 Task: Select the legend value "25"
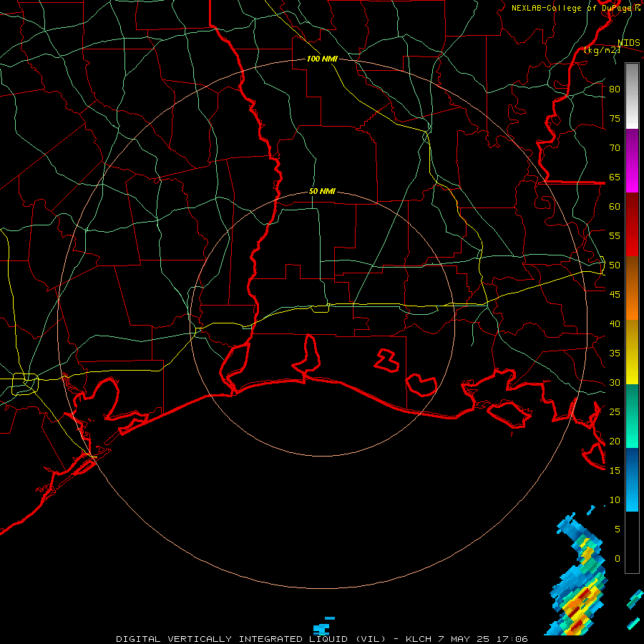(x=615, y=412)
